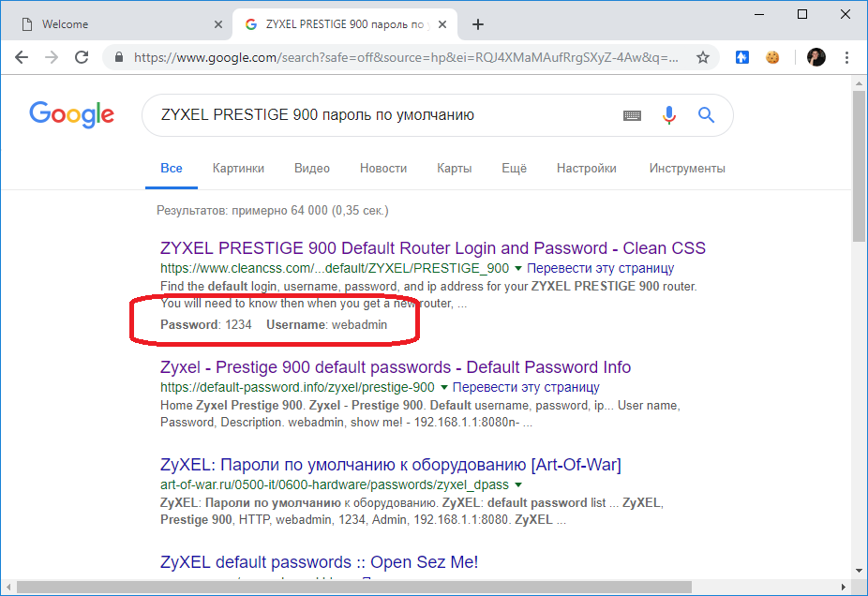Open the blue translate extension icon
Image resolution: width=868 pixels, height=596 pixels.
(741, 57)
